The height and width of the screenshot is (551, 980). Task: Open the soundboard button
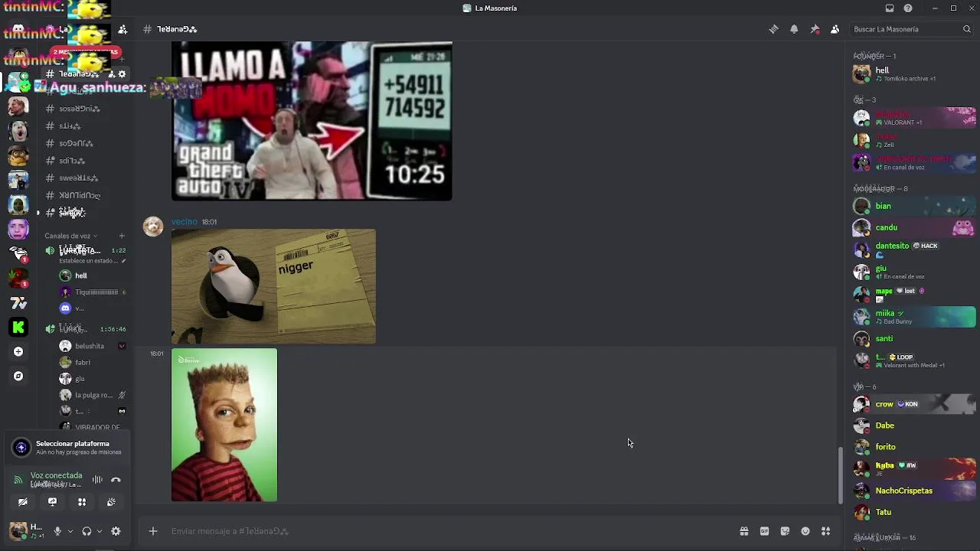coord(111,502)
